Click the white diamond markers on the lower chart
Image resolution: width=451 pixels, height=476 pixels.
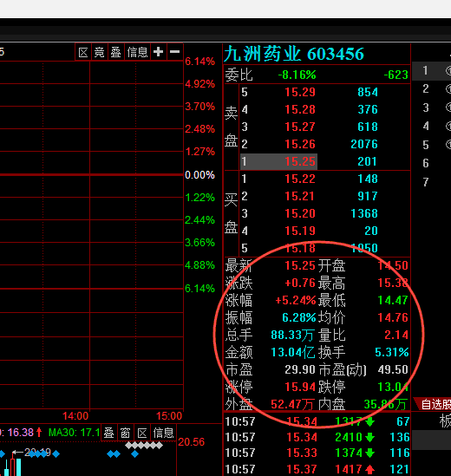point(144,446)
